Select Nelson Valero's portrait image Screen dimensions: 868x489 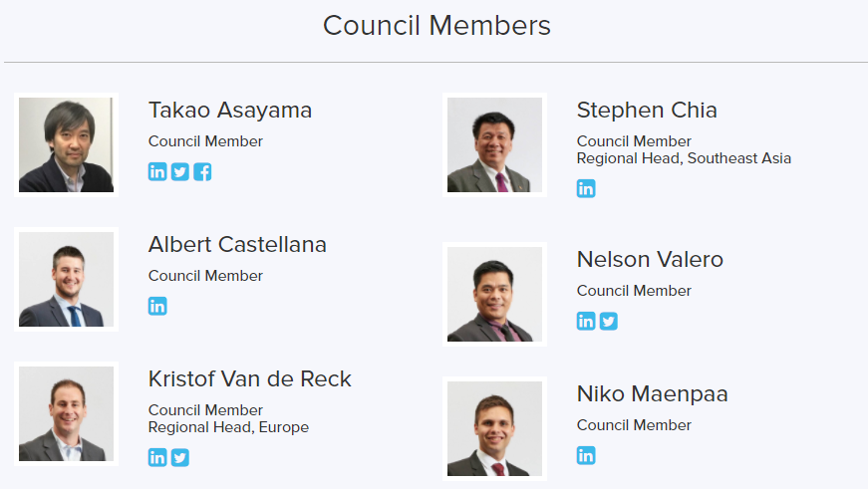[494, 294]
